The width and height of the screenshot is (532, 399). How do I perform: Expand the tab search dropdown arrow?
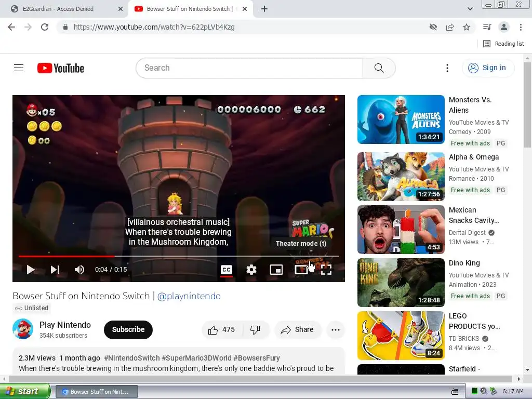(470, 9)
